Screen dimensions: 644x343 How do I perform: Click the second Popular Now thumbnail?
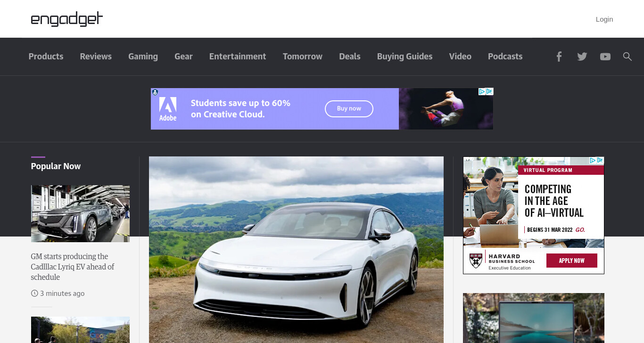(x=80, y=330)
